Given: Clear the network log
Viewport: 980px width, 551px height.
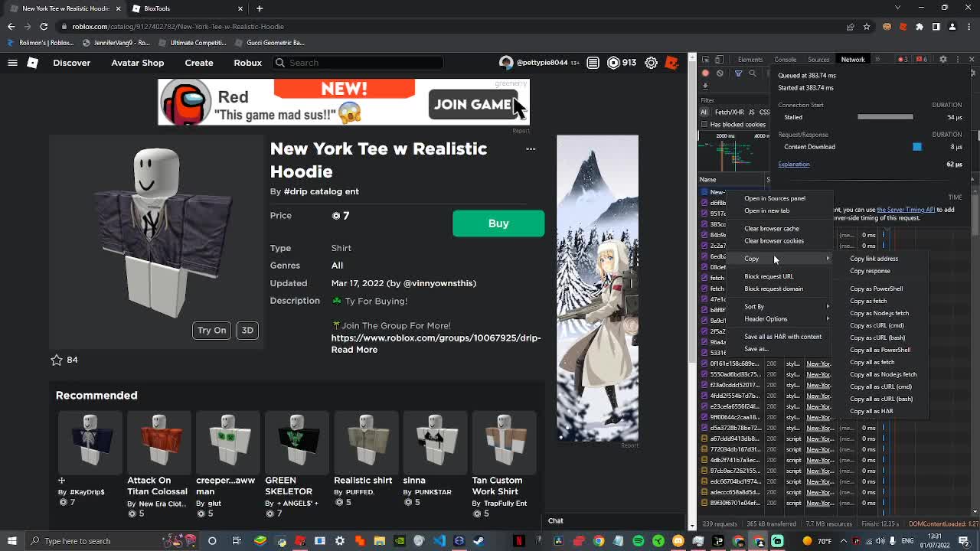Looking at the screenshot, I should click(720, 73).
